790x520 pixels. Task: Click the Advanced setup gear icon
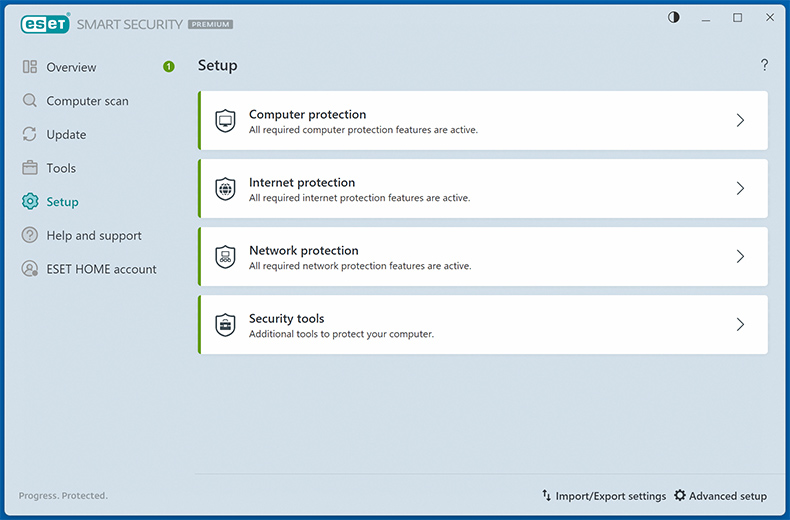pyautogui.click(x=680, y=496)
